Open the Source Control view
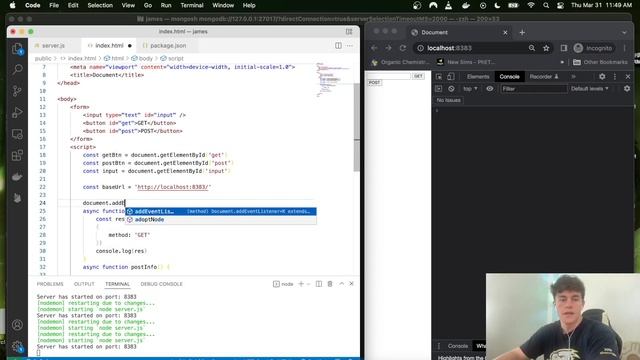640x360 pixels. pyautogui.click(x=17, y=91)
